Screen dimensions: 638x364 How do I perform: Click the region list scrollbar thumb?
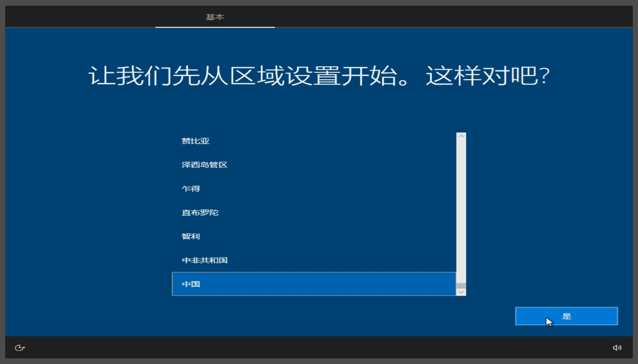point(461,285)
